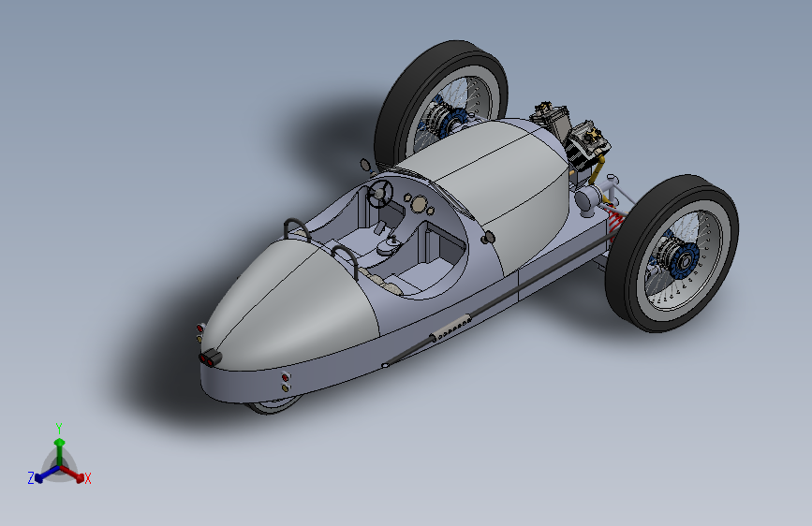Click the blue Z axis of the triad
The image size is (812, 526).
47,474
